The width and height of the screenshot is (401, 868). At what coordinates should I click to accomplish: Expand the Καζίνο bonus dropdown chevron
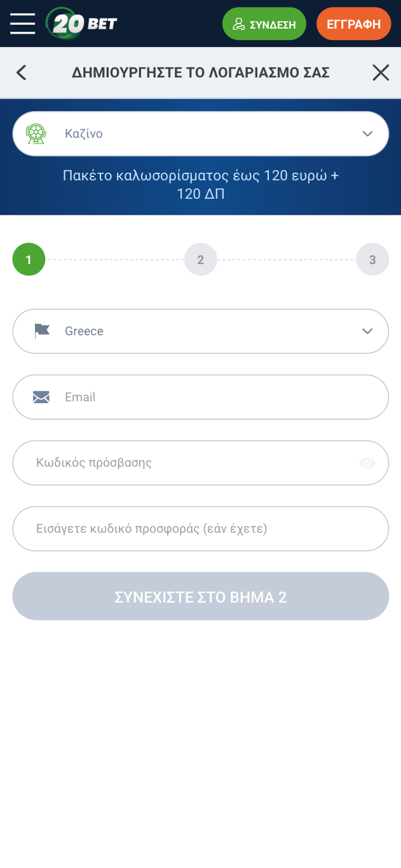[367, 133]
